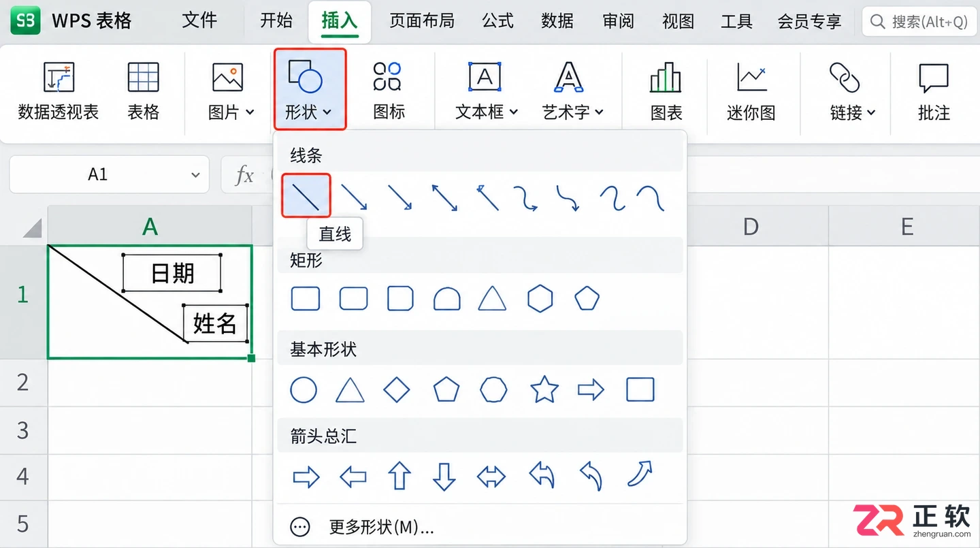
Task: Choose the 迷你图 sparkline tool
Action: 751,91
